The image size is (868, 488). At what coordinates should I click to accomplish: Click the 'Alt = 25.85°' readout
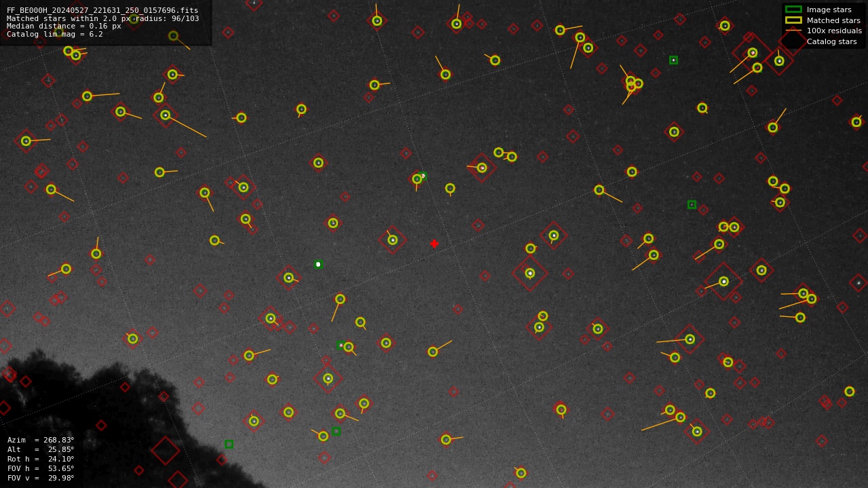pos(41,449)
